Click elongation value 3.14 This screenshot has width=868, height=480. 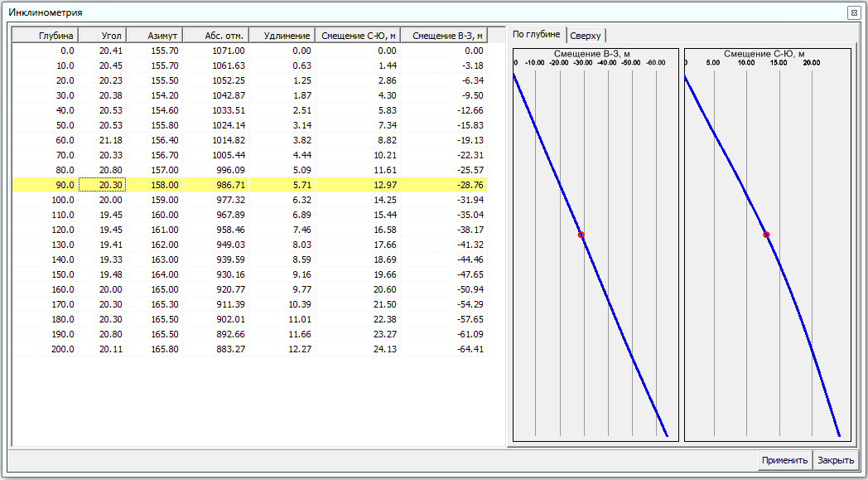pos(301,125)
